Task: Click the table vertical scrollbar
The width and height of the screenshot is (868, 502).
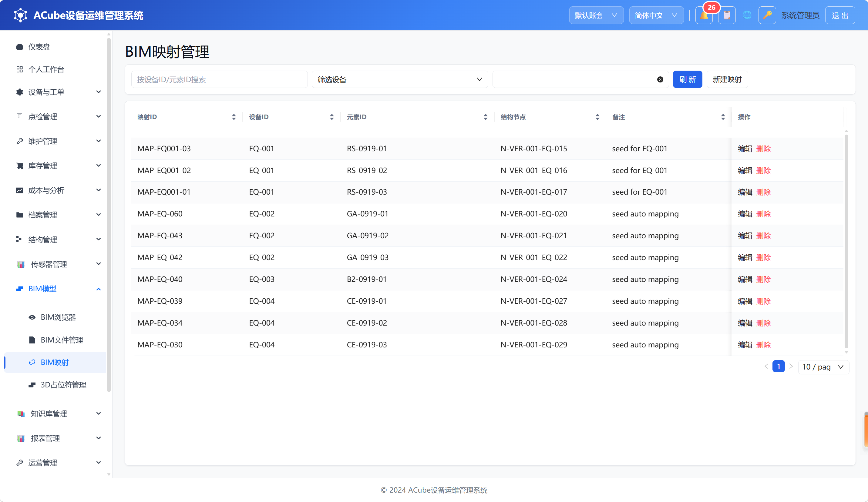Action: coord(846,241)
